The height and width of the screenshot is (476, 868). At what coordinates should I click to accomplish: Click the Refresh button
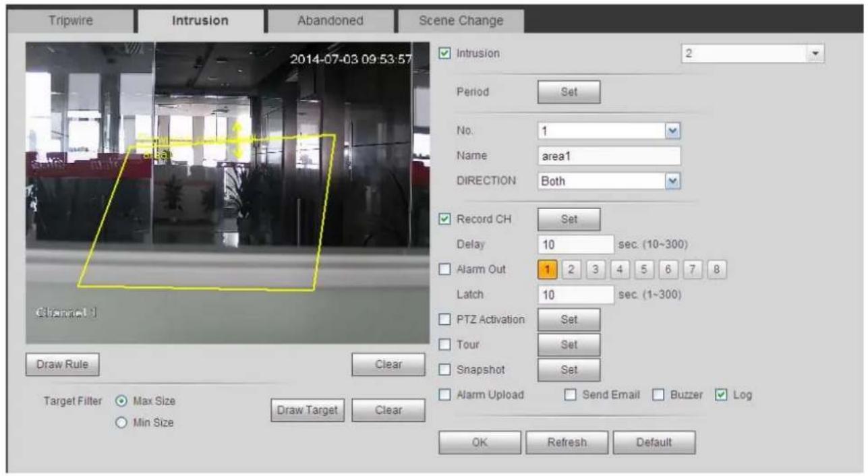pos(569,442)
